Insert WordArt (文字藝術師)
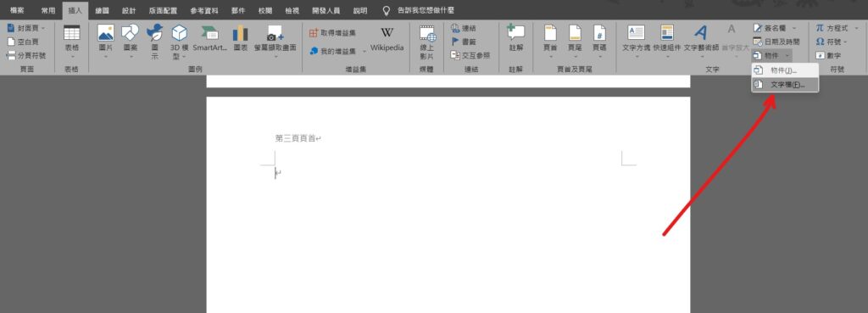The width and height of the screenshot is (868, 313). pos(701,42)
